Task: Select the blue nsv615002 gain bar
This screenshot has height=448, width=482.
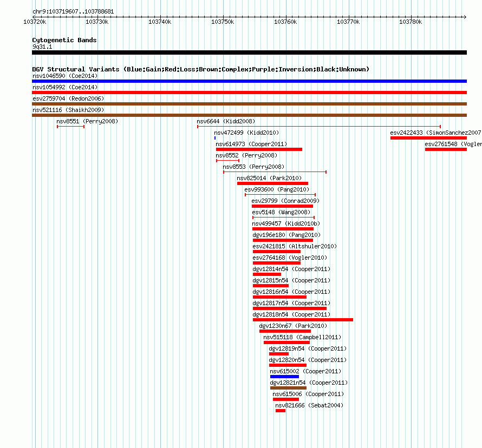Action: coord(285,377)
